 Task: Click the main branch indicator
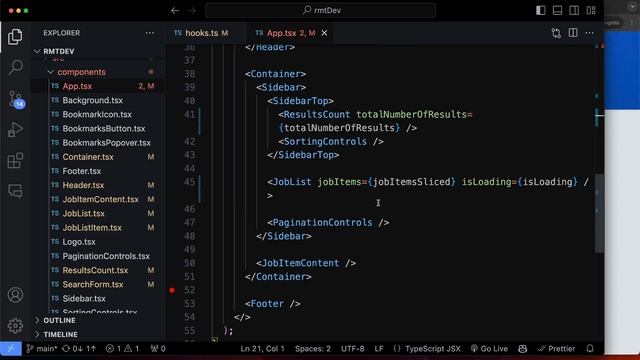click(42, 349)
